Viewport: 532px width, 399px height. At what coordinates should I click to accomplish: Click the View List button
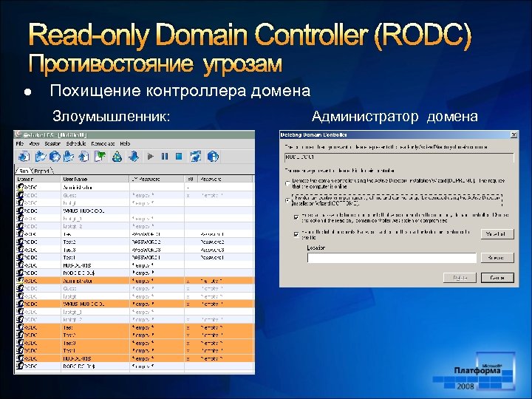click(x=497, y=233)
